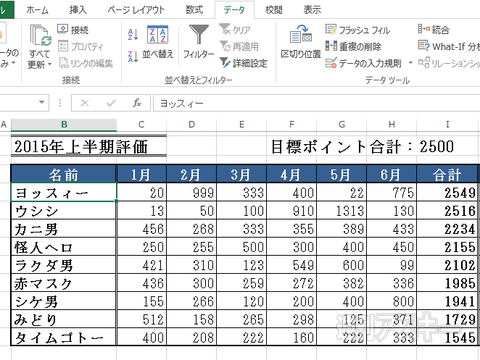480x360 pixels.
Task: Click the 合計 header cell
Action: tap(447, 174)
